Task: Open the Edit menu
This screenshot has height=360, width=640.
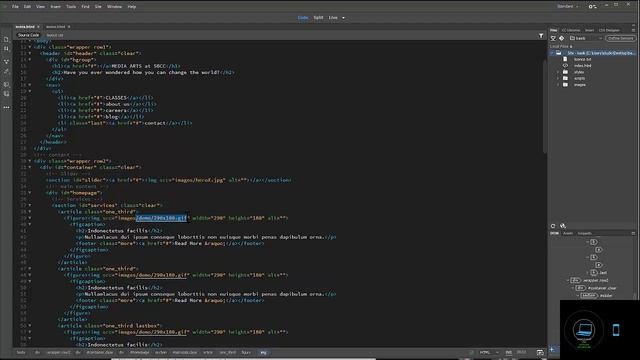Action: (27, 7)
